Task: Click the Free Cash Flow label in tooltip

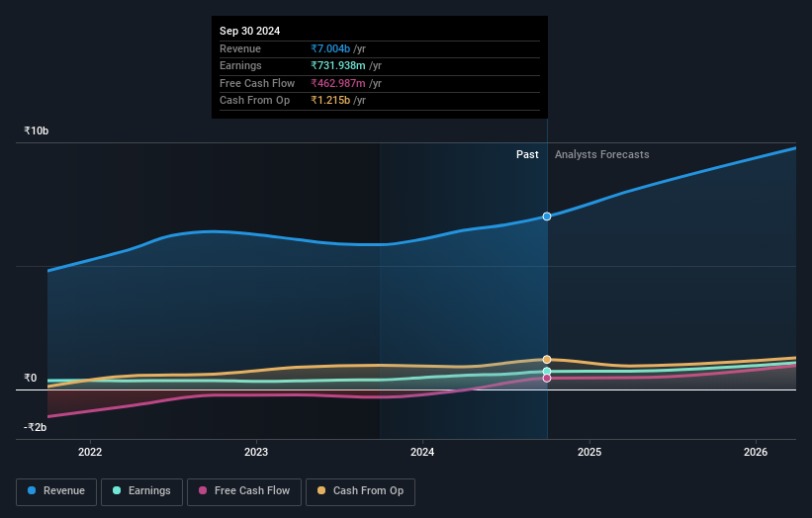Action: click(x=257, y=83)
